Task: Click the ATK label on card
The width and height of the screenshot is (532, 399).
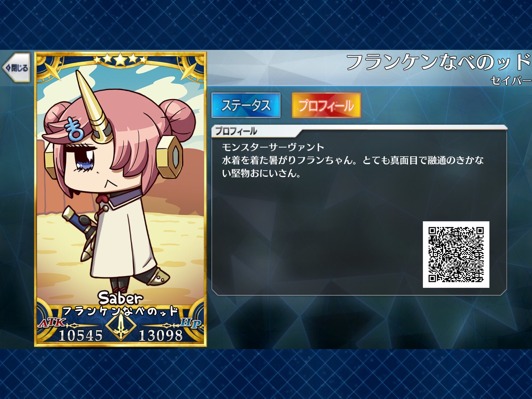Action: tap(52, 323)
